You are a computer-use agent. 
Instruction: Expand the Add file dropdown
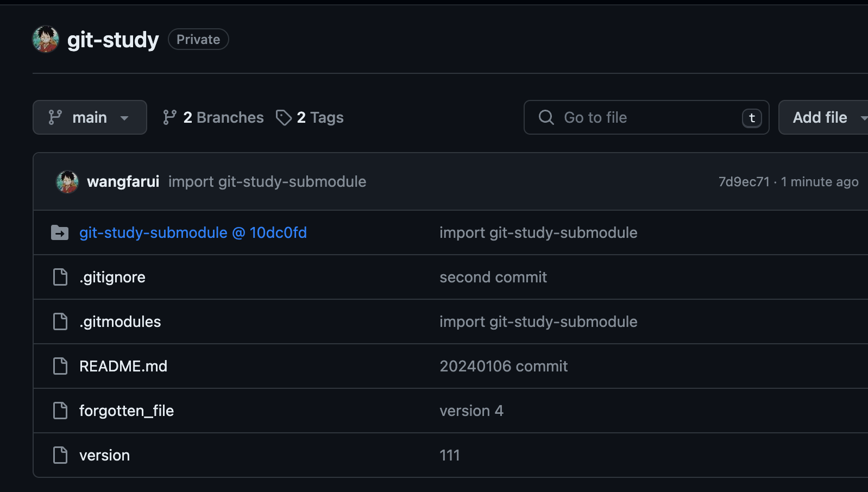tap(823, 117)
